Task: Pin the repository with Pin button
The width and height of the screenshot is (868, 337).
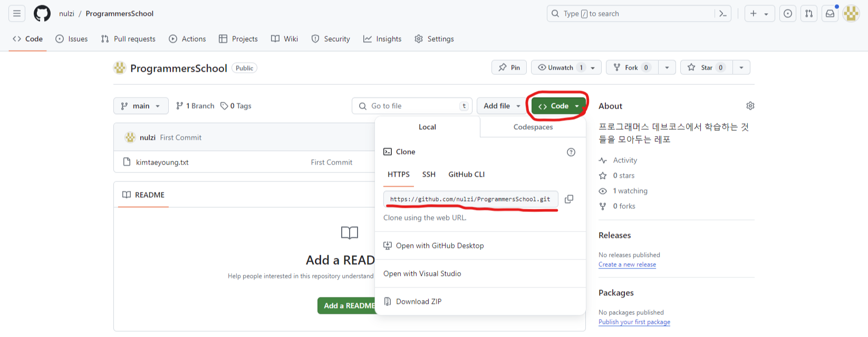Action: [x=509, y=68]
